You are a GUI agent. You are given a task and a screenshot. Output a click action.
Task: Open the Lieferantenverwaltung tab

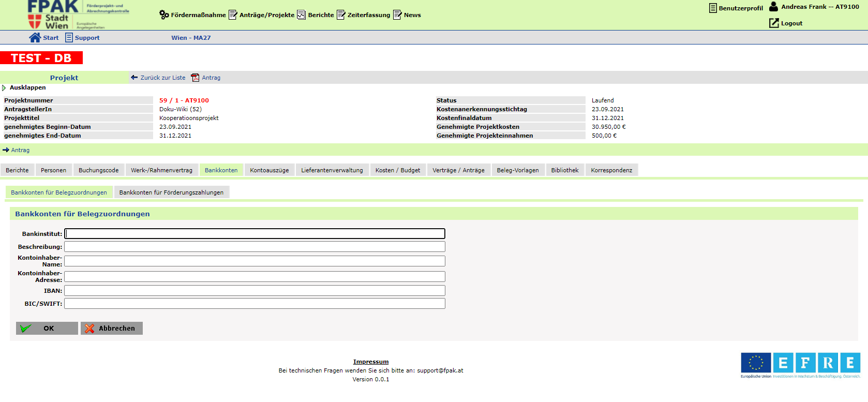tap(332, 170)
